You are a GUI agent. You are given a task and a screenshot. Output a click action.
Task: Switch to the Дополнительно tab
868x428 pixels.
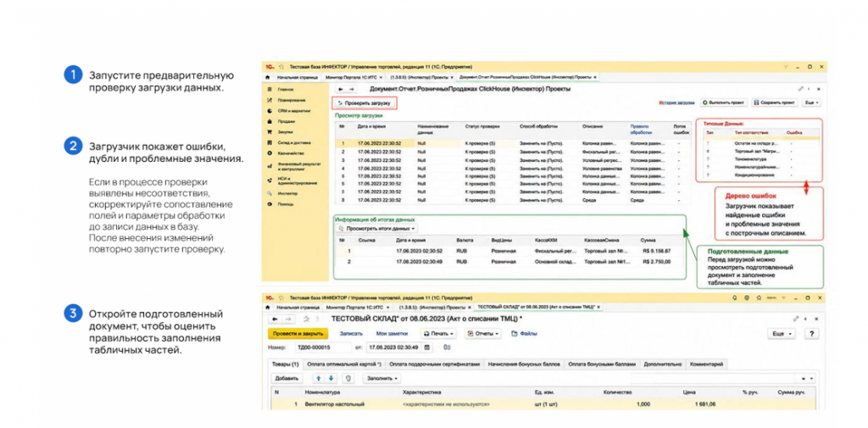[662, 364]
